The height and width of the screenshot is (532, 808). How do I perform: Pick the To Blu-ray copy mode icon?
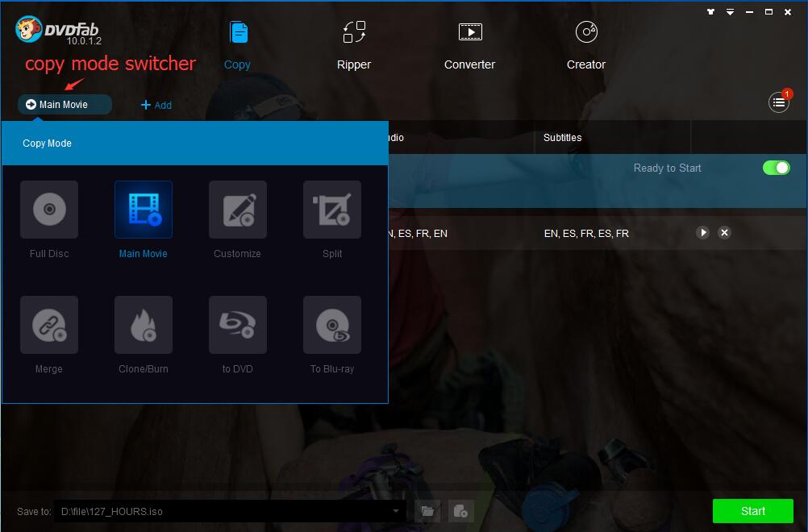tap(331, 325)
